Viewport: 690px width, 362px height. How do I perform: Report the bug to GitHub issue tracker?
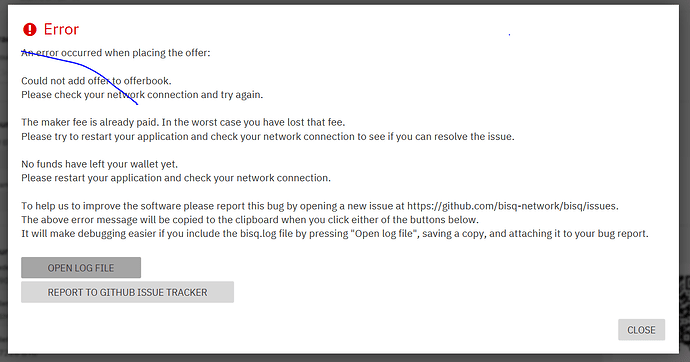click(127, 292)
